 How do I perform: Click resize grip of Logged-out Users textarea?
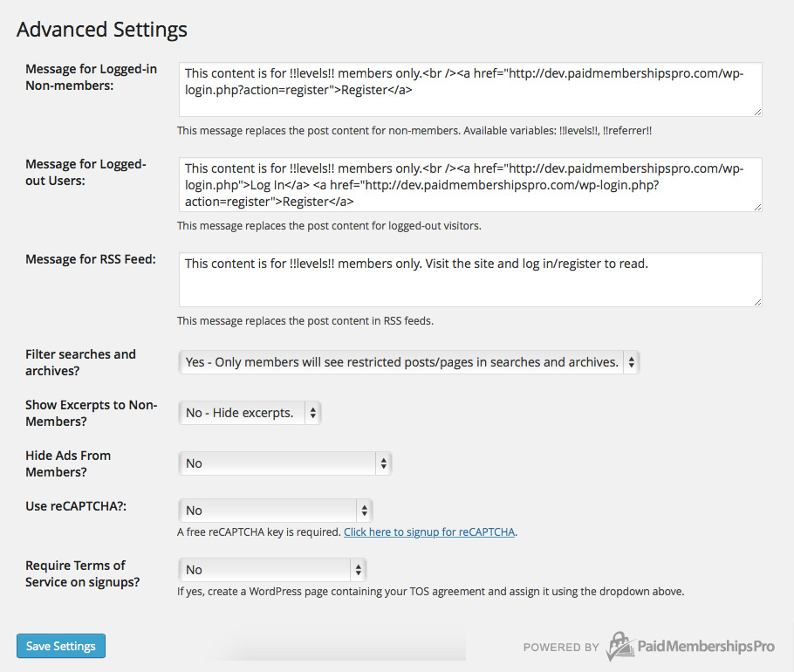[x=757, y=206]
